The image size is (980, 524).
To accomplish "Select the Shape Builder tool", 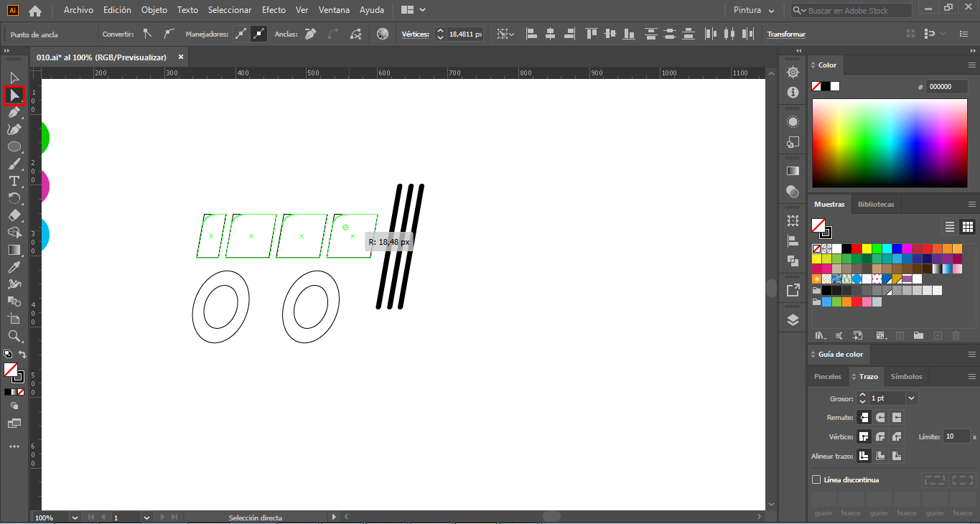I will (14, 233).
